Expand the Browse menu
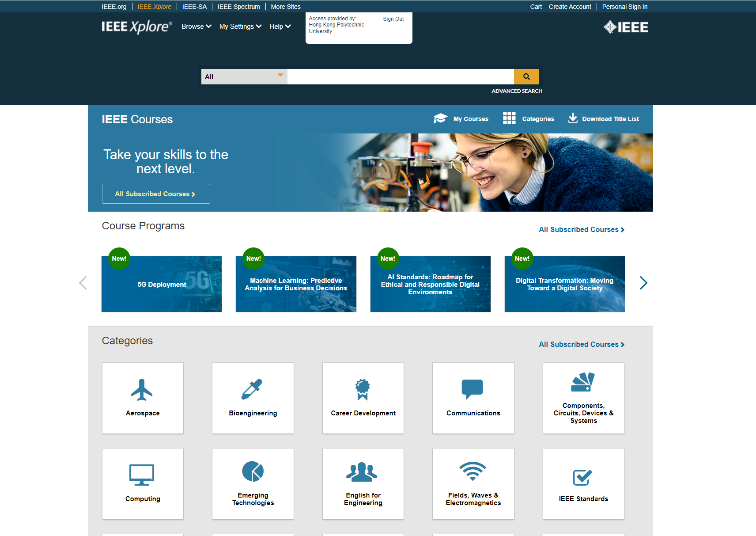The width and height of the screenshot is (756, 536). tap(197, 27)
